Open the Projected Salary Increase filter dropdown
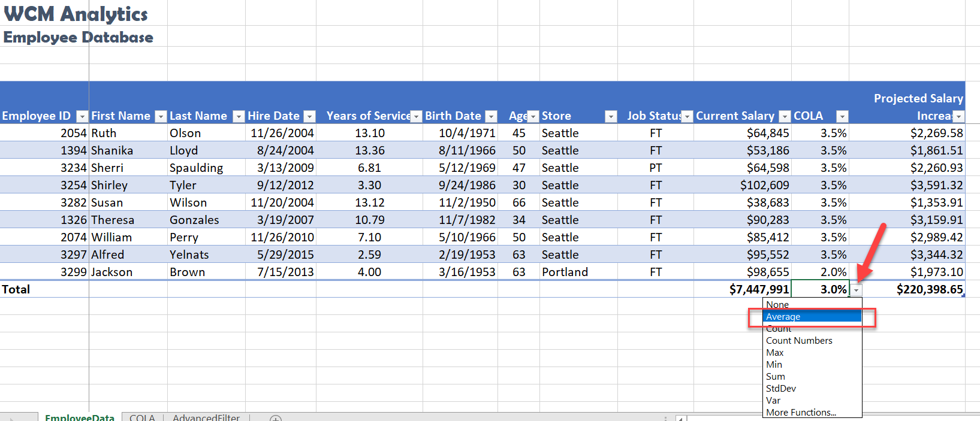Screen dimensions: 980x421 (x=958, y=116)
